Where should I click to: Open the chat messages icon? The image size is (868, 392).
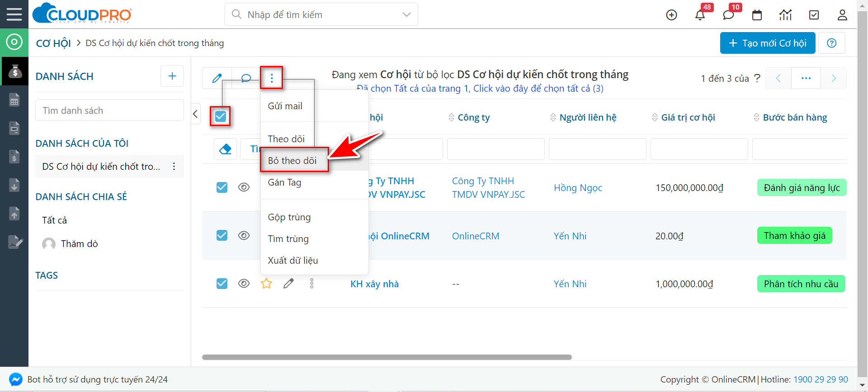click(728, 15)
